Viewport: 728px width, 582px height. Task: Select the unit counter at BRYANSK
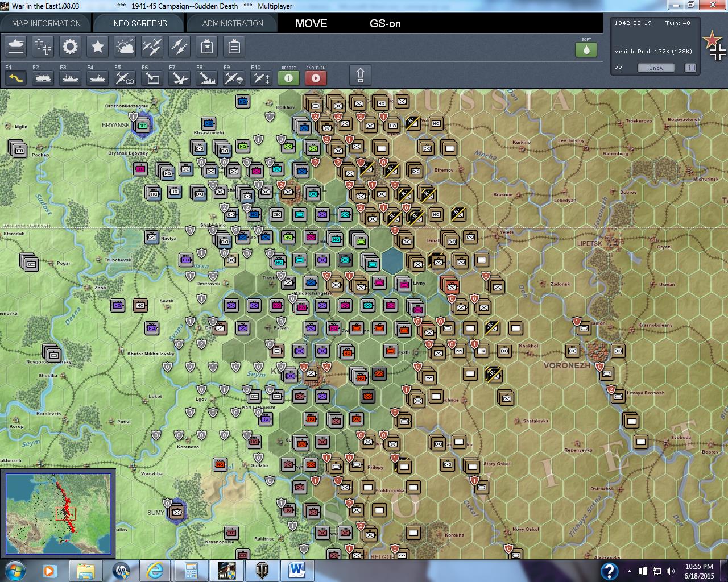[x=143, y=125]
